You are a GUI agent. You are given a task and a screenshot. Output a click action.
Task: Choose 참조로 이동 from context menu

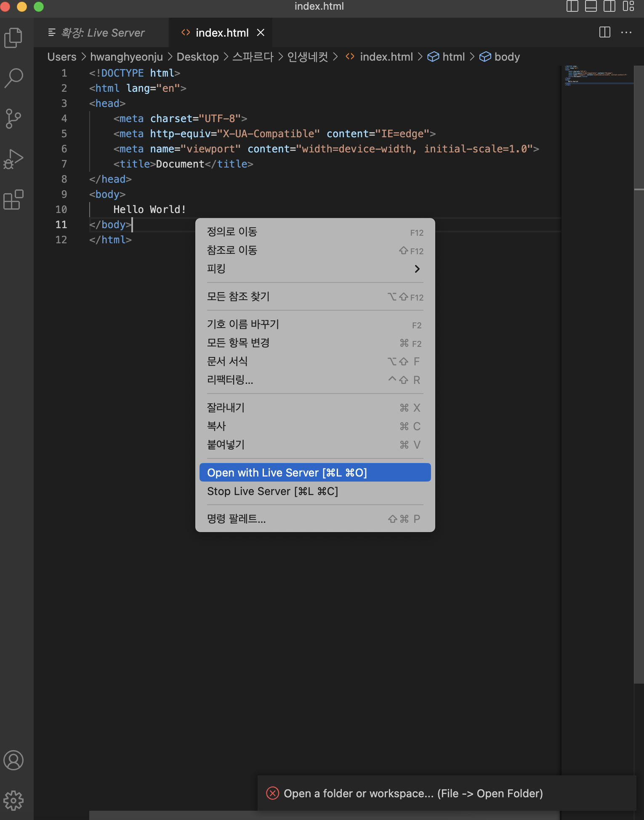click(x=315, y=250)
